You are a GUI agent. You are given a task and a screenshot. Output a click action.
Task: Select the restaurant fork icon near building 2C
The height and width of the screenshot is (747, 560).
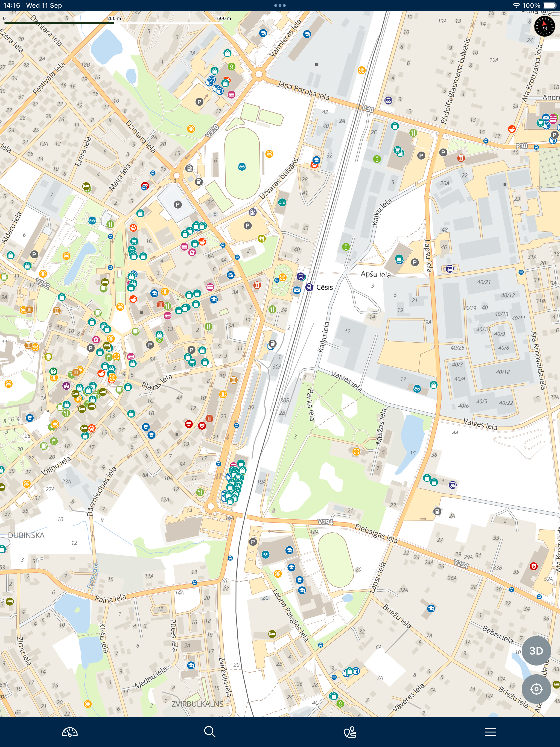pyautogui.click(x=413, y=133)
